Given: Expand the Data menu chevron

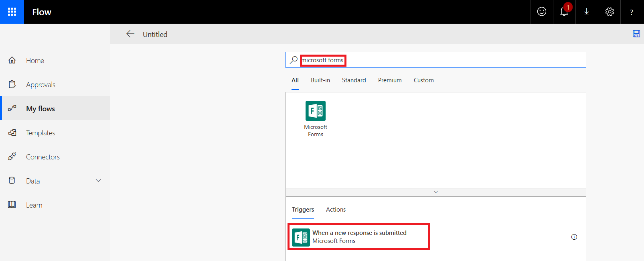Looking at the screenshot, I should [98, 181].
